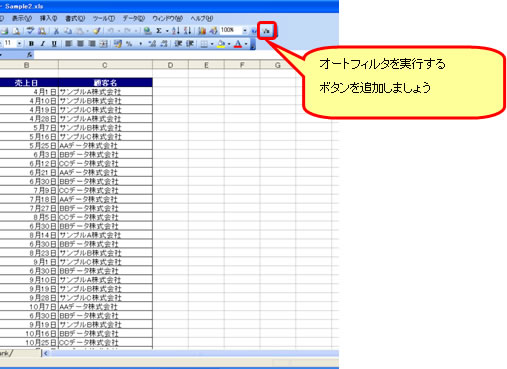Click inside the formula bar

186,55
